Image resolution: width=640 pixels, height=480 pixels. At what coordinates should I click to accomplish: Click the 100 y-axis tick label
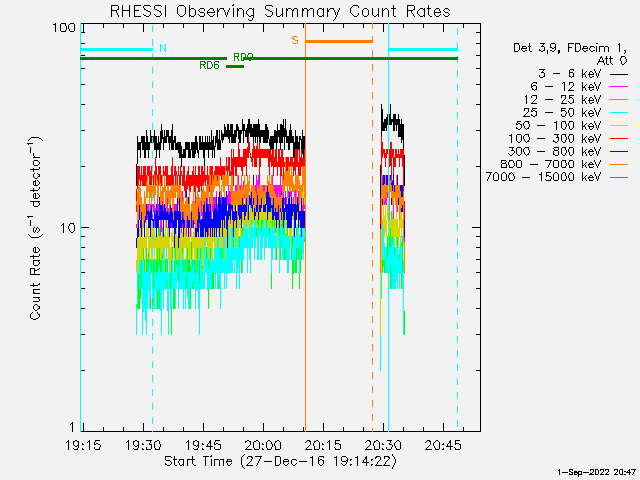coord(64,28)
